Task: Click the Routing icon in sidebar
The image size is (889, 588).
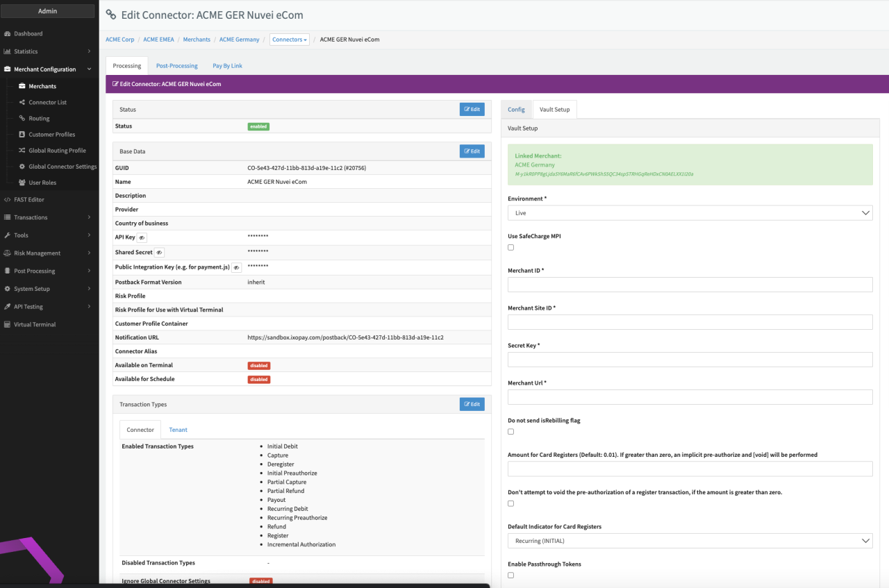Action: tap(22, 119)
